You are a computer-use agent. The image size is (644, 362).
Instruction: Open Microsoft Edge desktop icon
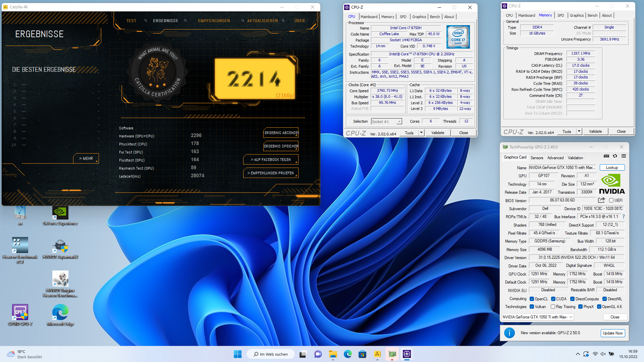click(x=60, y=315)
